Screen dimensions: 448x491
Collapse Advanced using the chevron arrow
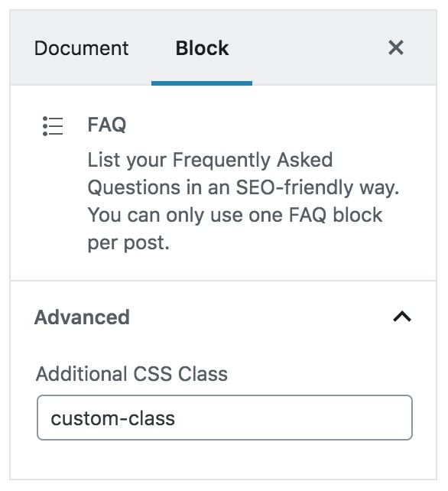(x=402, y=317)
